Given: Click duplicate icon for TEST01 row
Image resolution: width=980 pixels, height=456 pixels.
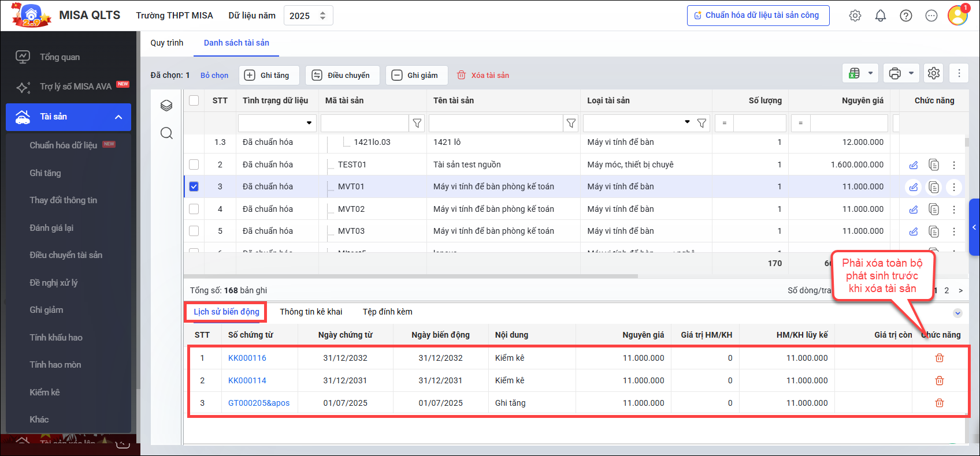Looking at the screenshot, I should pos(933,165).
